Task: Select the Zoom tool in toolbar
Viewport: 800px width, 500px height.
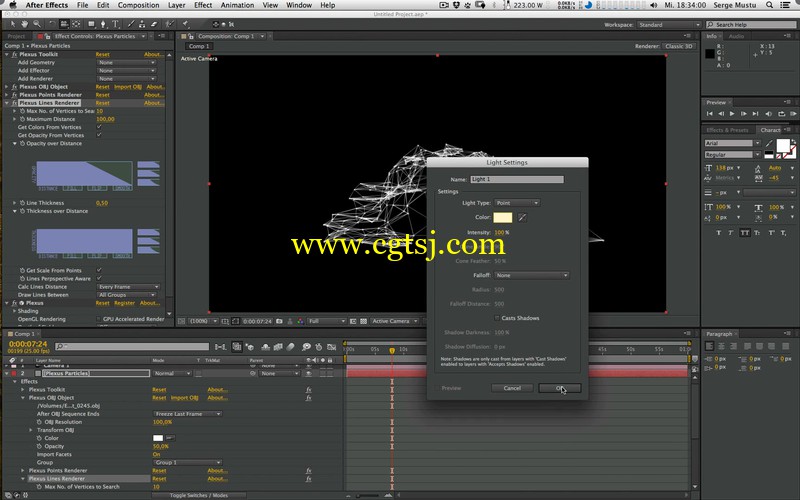Action: [x=36, y=24]
